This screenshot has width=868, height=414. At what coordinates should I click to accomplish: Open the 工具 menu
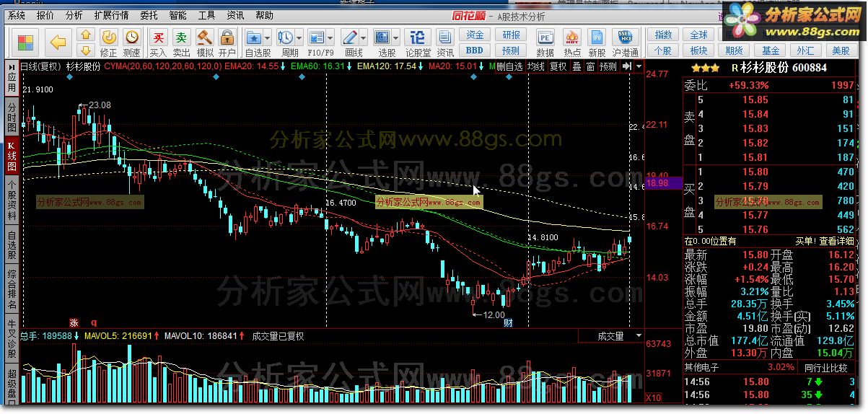coord(206,15)
